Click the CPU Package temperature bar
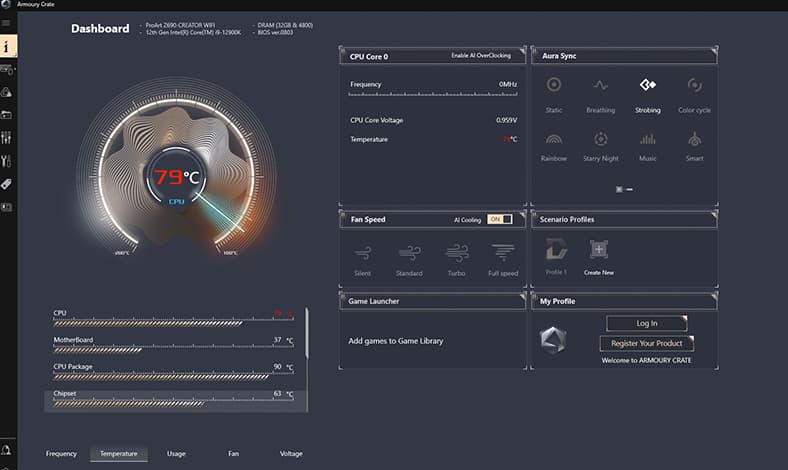The width and height of the screenshot is (788, 470). 161,377
